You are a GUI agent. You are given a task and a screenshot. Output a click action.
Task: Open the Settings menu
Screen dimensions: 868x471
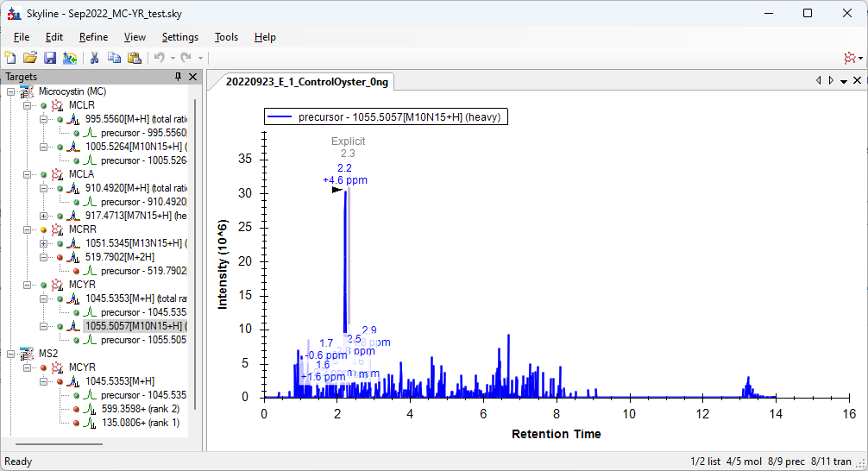click(179, 37)
